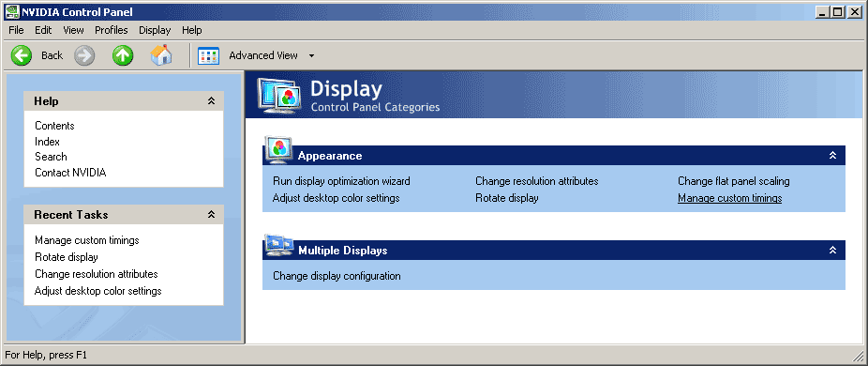Open the Edit menu
The width and height of the screenshot is (868, 366).
tap(43, 30)
